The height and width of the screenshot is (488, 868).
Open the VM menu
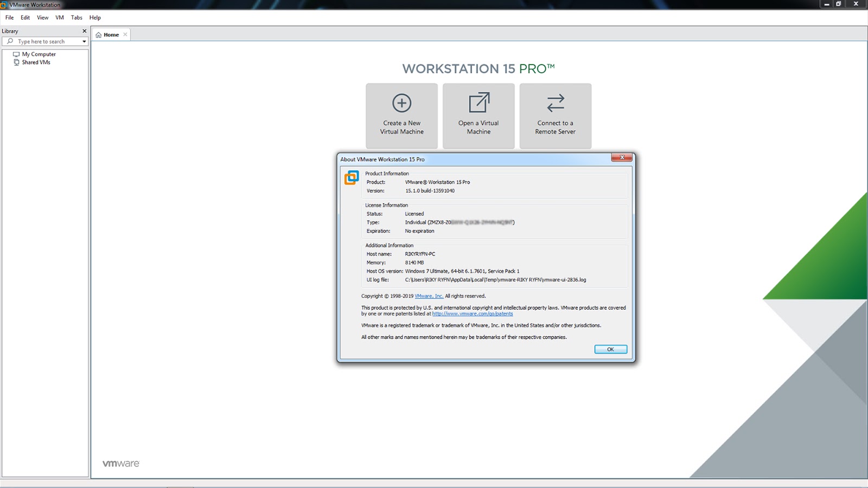59,17
